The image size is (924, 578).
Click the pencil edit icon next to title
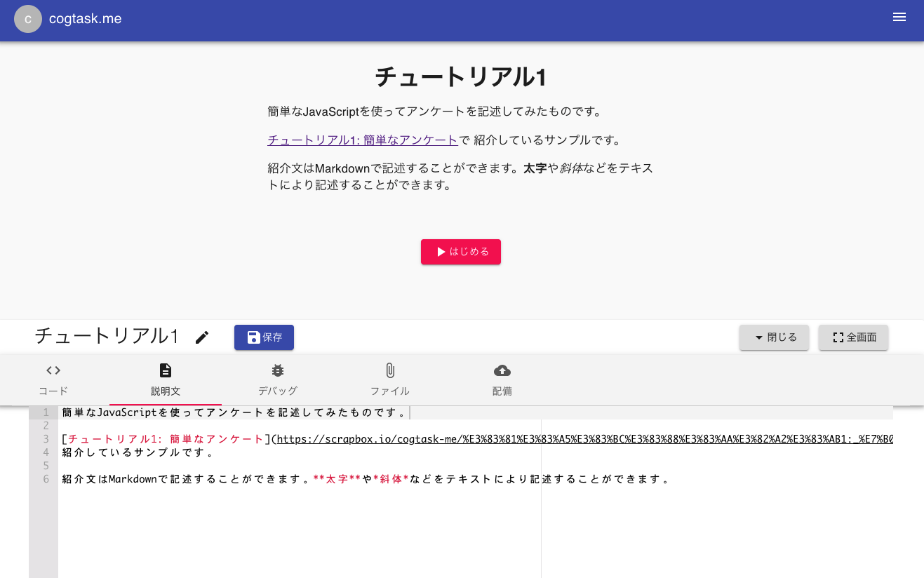(x=202, y=337)
